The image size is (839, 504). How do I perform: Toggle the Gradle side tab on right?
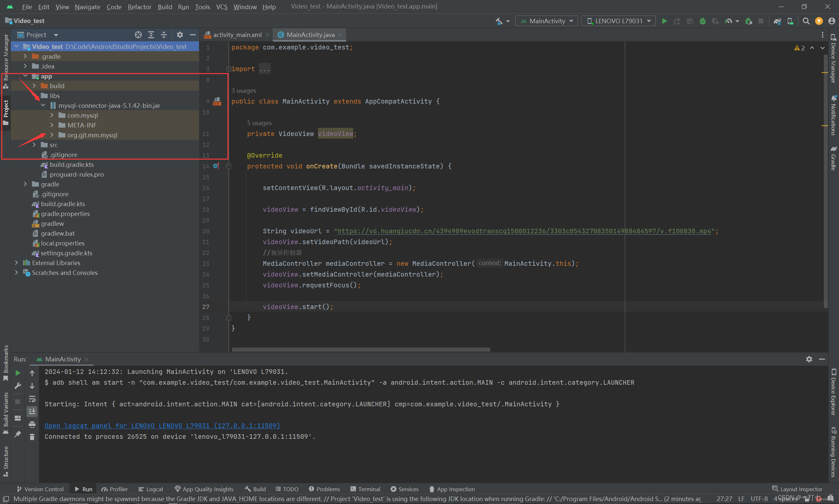[833, 158]
